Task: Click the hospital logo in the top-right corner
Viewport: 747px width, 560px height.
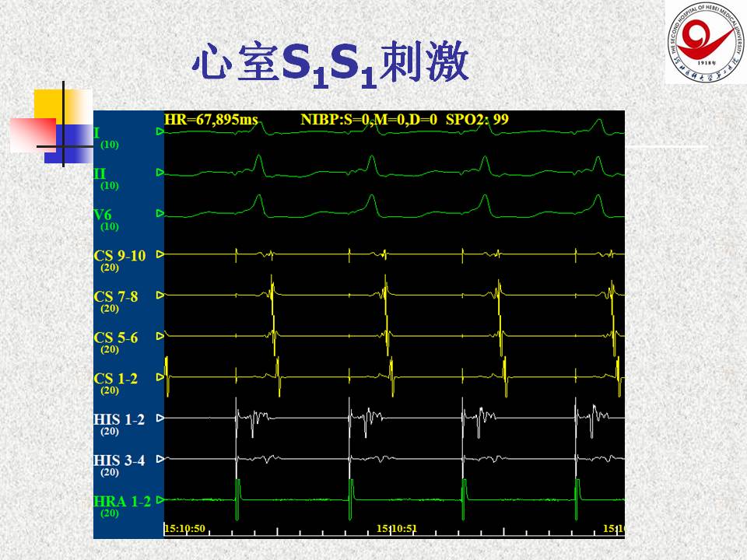Action: coord(704,43)
